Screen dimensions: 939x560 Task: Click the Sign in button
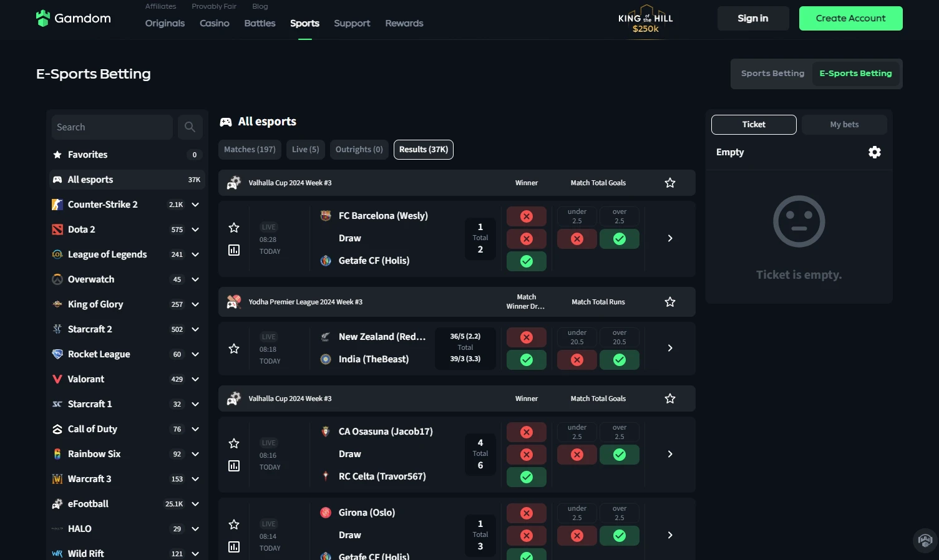tap(753, 19)
